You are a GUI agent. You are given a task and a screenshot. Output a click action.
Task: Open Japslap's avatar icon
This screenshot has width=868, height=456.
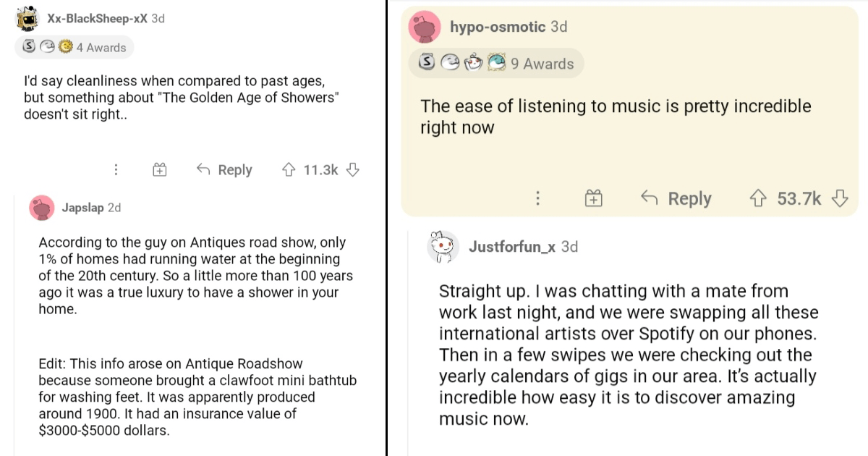42,208
